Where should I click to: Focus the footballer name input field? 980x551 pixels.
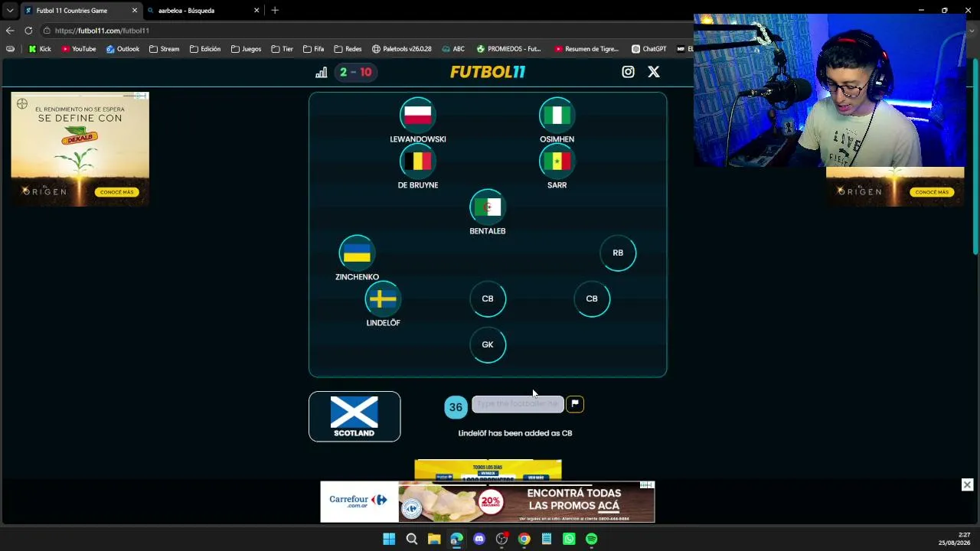tap(518, 404)
